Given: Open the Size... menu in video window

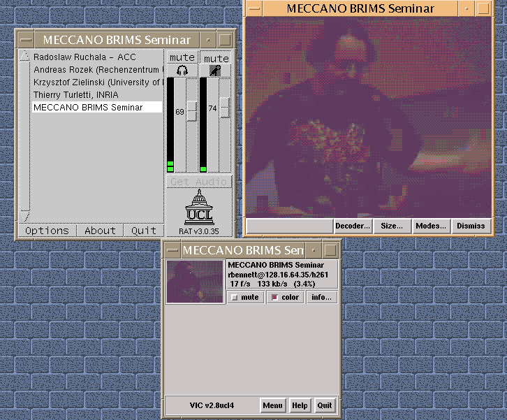Looking at the screenshot, I should [392, 226].
